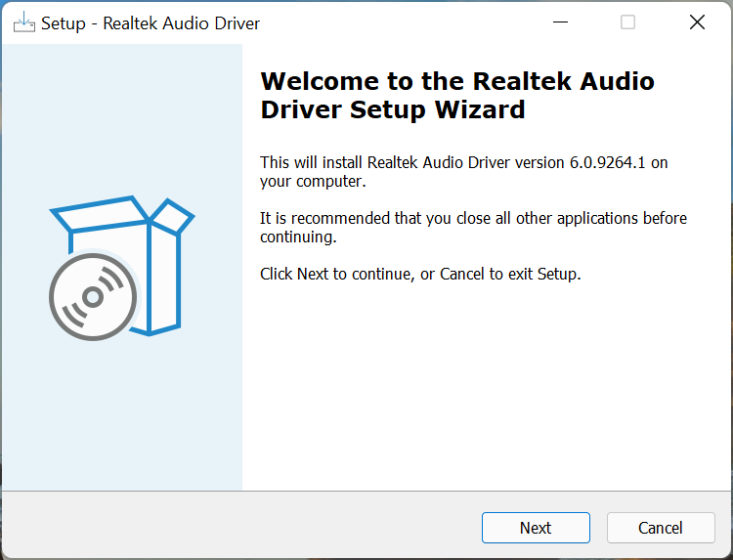The width and height of the screenshot is (733, 560).
Task: Minimize the Setup window
Action: tap(560, 22)
